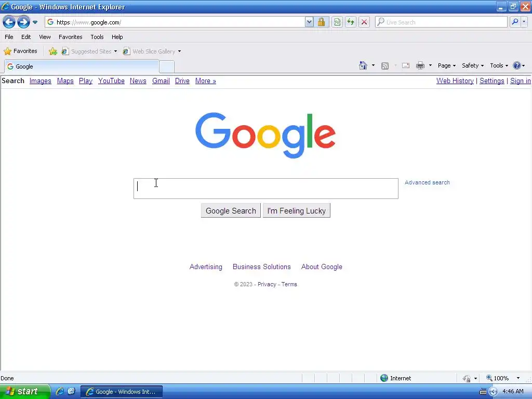Click the Forward navigation arrow

coord(23,22)
